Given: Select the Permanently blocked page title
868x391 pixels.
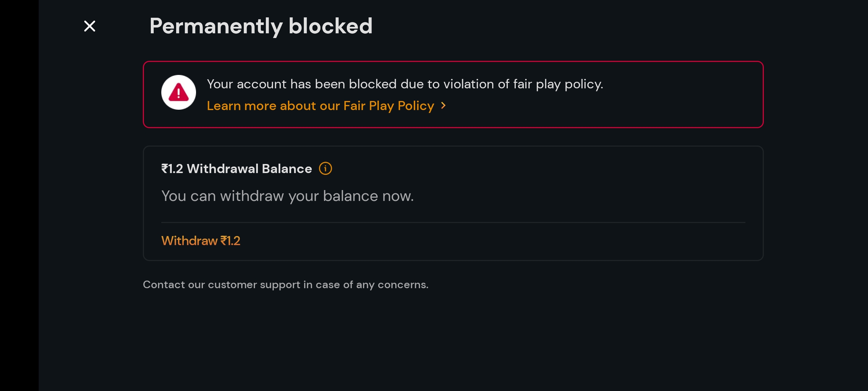Looking at the screenshot, I should 261,26.
